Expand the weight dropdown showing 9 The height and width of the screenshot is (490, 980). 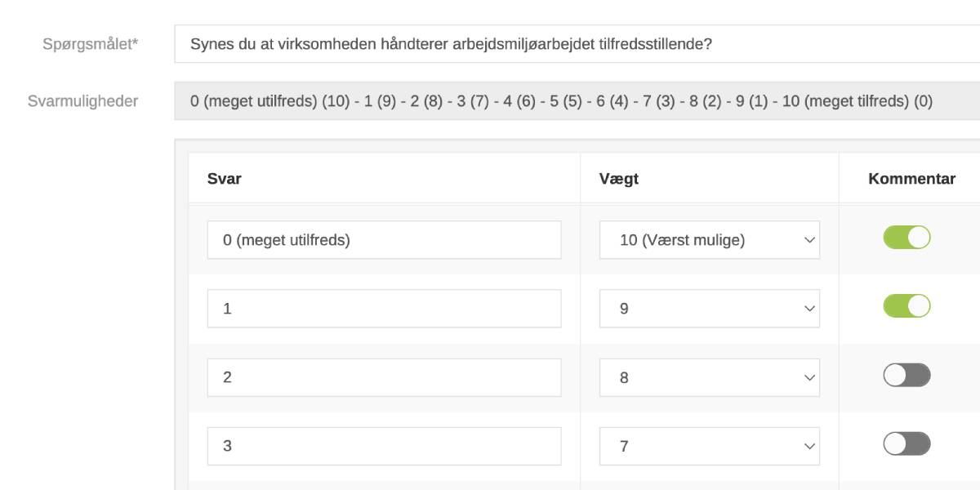click(709, 309)
